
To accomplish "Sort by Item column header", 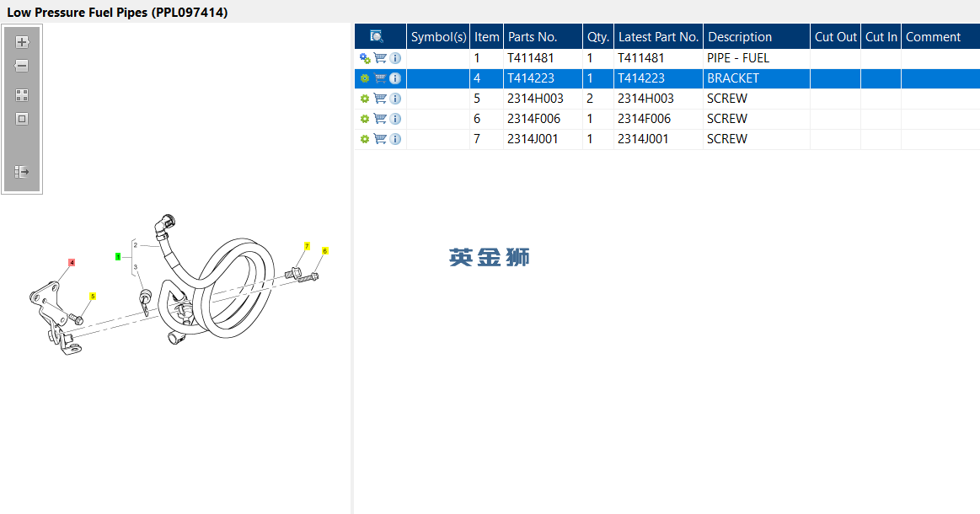I will tap(487, 37).
